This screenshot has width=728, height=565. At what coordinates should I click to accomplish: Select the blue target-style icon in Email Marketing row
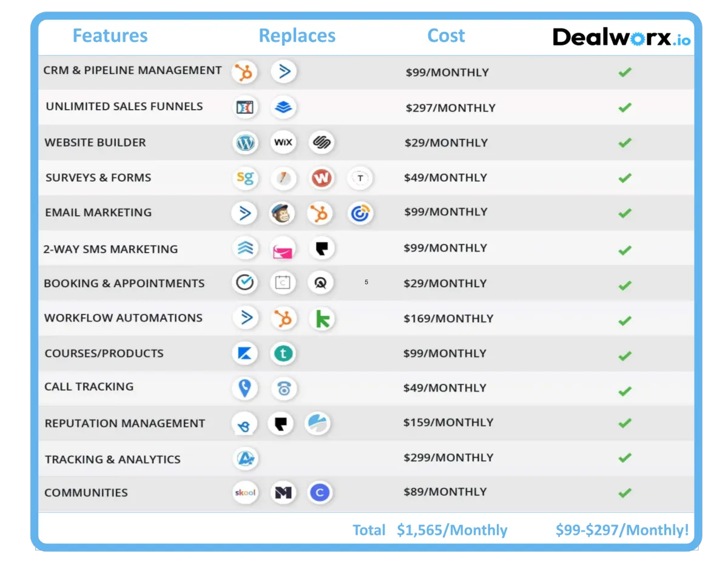360,213
